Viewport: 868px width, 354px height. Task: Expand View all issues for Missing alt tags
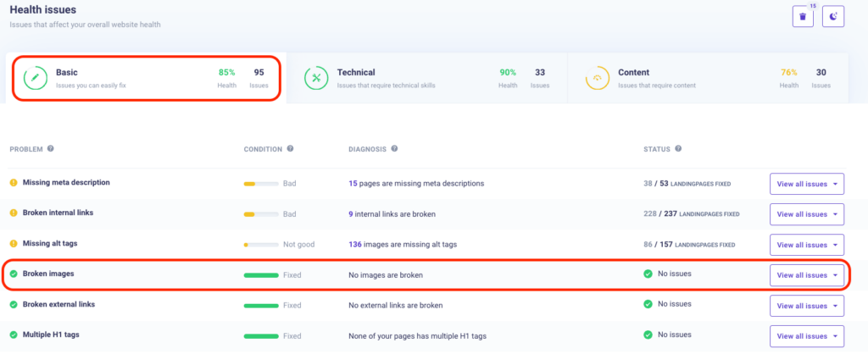(806, 245)
